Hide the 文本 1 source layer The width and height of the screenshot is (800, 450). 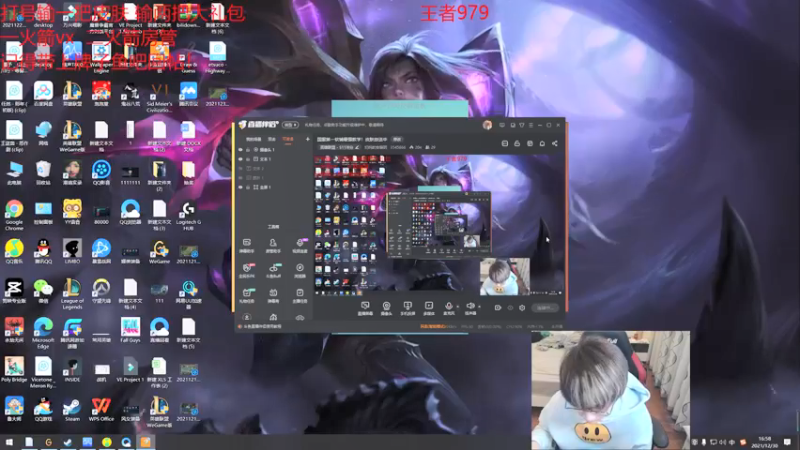240,159
